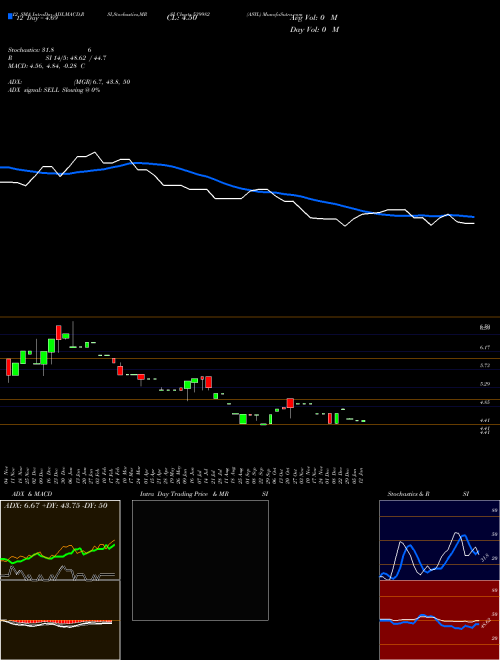Click the 'ADX signal: SELL' text
The image size is (500, 660).
pos(34,90)
